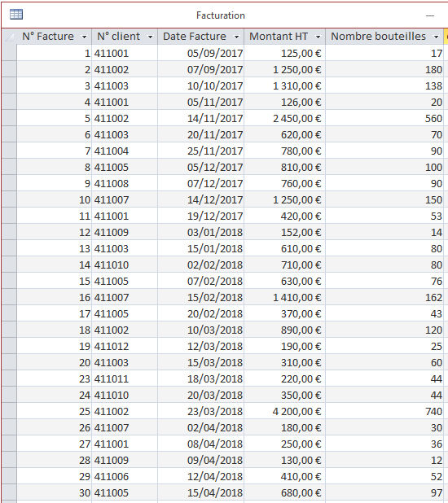The height and width of the screenshot is (503, 448).
Task: Click the date cell 23/03/2018
Action: click(x=200, y=411)
